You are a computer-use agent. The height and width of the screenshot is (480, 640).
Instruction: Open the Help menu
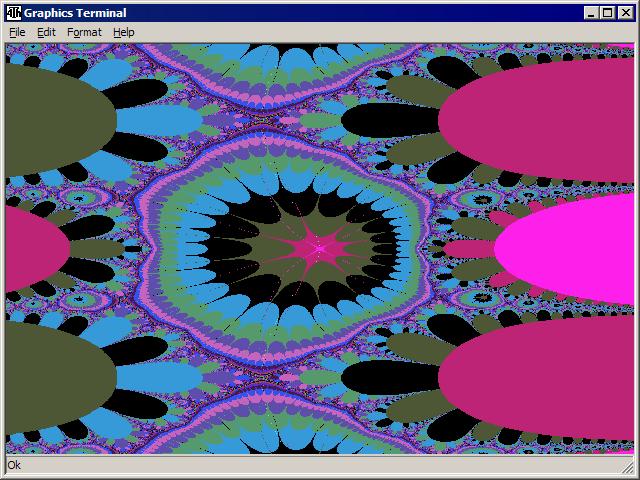123,32
